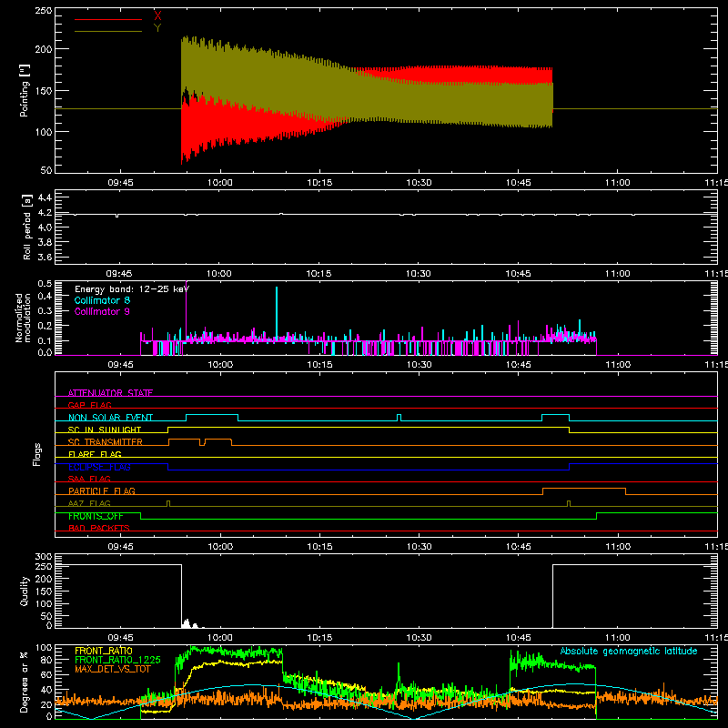Click 09:45 time tick under Quality plot
This screenshot has width=728, height=728.
tap(120, 638)
